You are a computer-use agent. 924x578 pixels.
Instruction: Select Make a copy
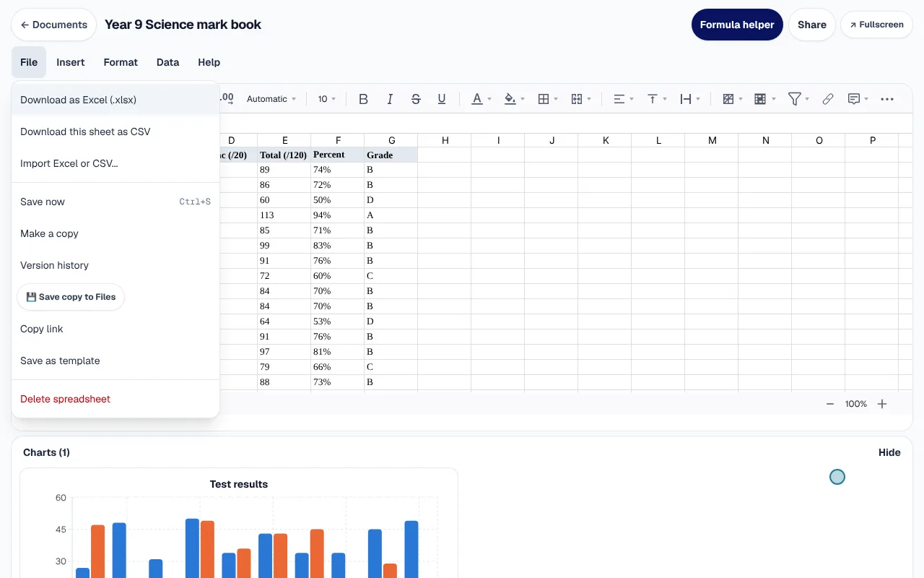(x=115, y=233)
